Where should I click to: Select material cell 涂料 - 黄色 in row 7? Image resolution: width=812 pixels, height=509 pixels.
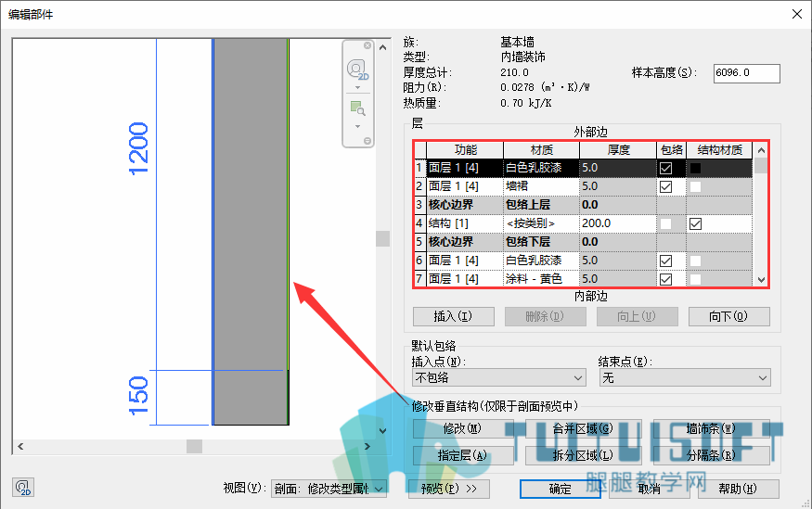[541, 279]
